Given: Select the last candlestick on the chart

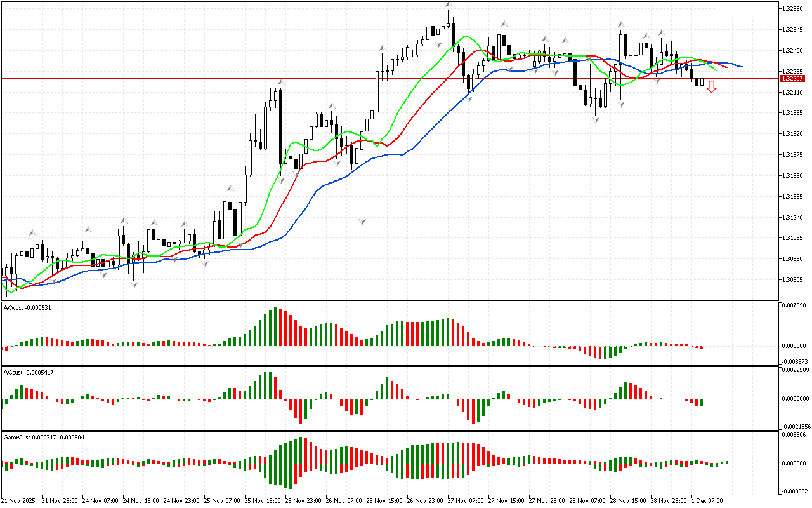Looking at the screenshot, I should click(702, 81).
